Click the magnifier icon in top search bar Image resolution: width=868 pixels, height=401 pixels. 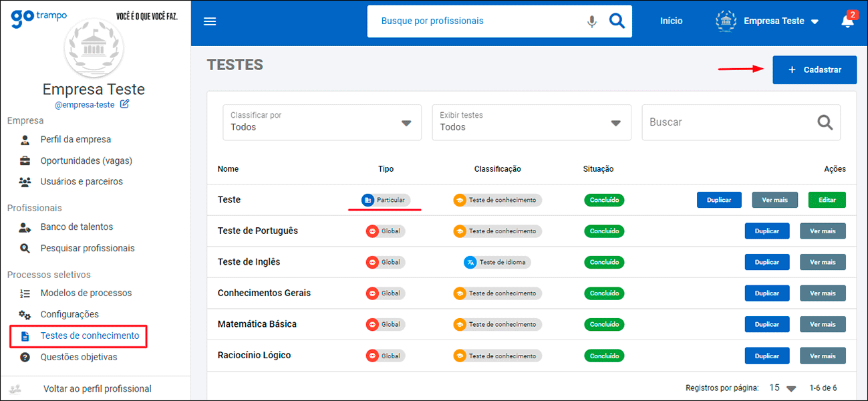tap(617, 21)
